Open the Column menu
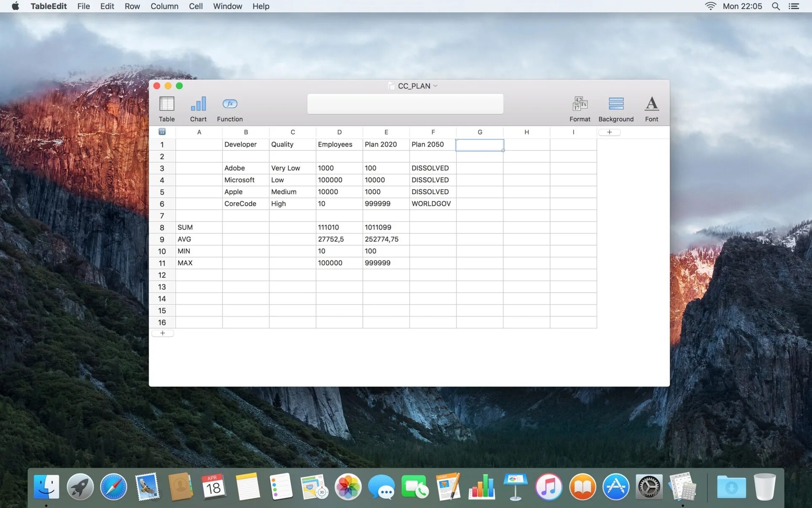Screen dimensions: 812x508 [x=164, y=6]
